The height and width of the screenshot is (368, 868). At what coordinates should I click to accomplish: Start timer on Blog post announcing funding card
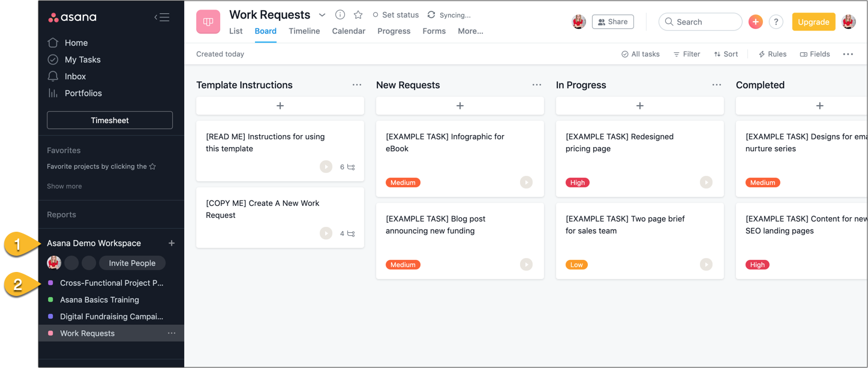[x=526, y=264]
